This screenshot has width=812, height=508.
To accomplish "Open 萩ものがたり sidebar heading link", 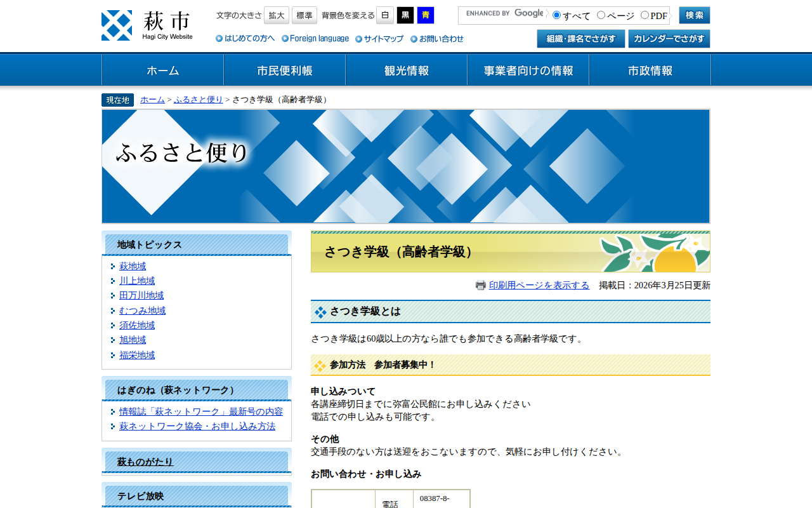I will (145, 462).
